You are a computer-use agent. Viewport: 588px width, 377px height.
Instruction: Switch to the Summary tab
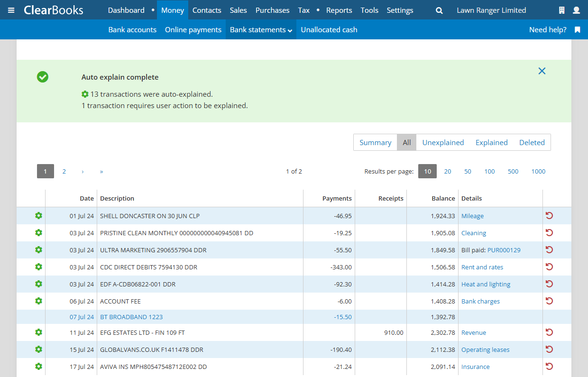[375, 142]
